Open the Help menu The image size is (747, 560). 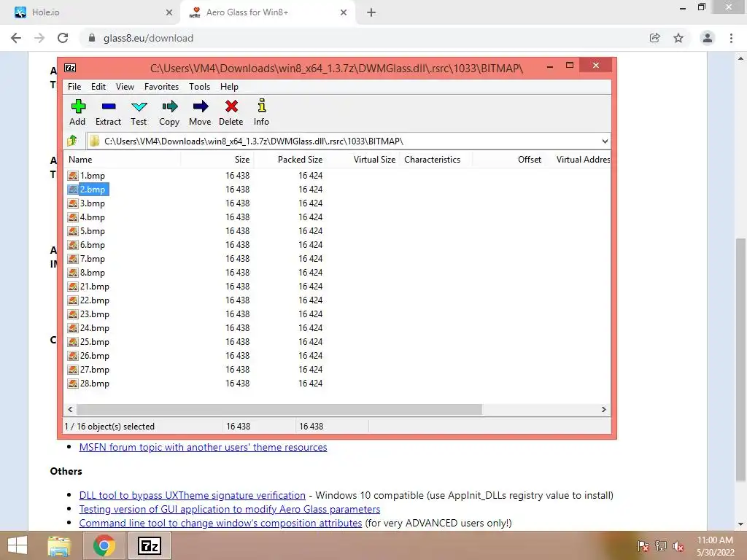229,87
